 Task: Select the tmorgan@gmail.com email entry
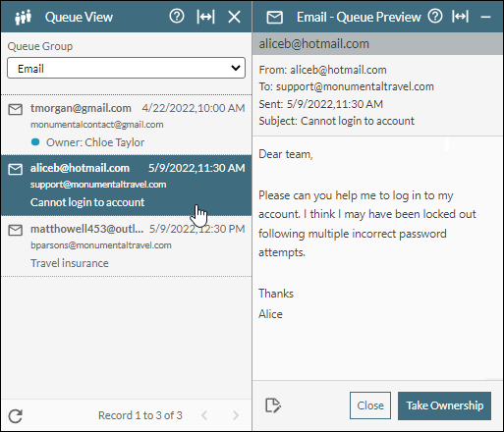(x=126, y=125)
